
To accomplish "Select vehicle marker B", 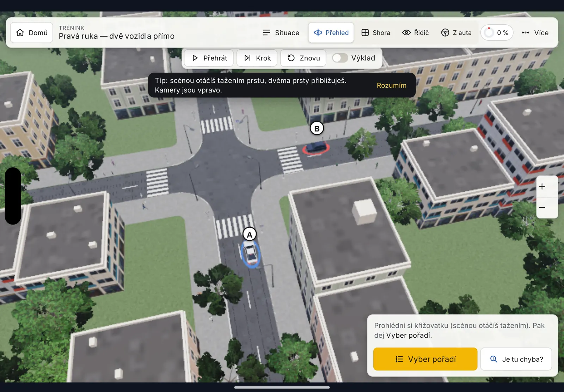I will click(317, 128).
